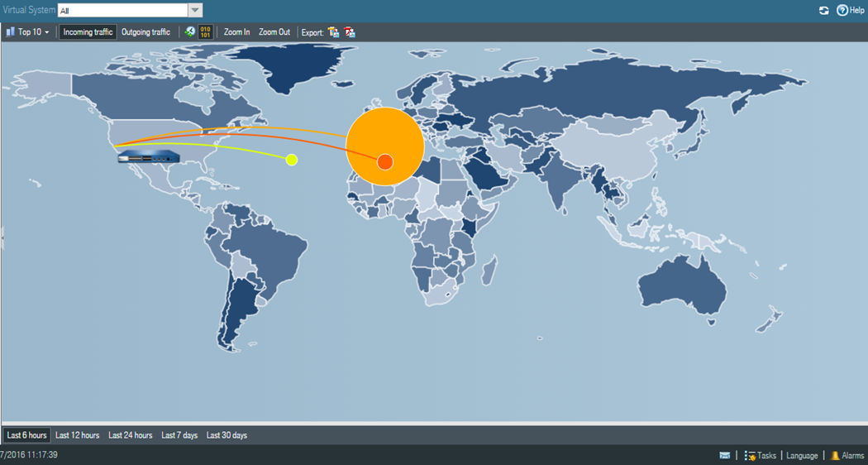The width and height of the screenshot is (868, 465).
Task: Select the Last 30 days range
Action: click(227, 435)
